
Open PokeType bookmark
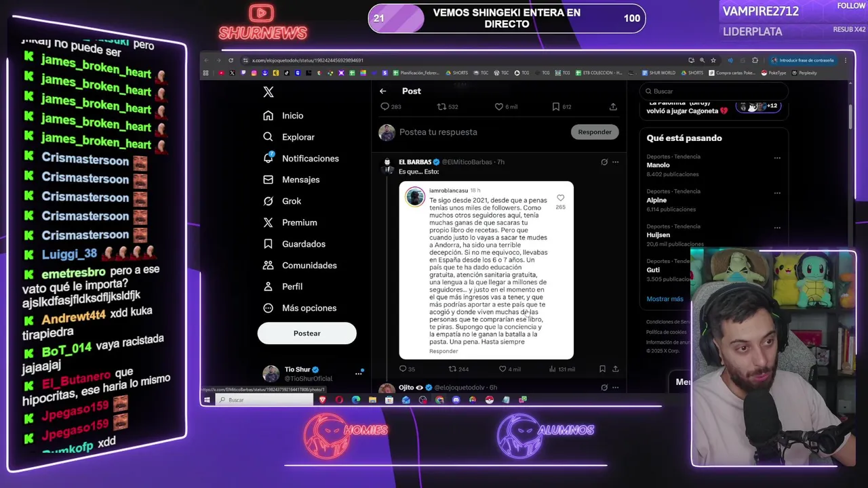774,73
